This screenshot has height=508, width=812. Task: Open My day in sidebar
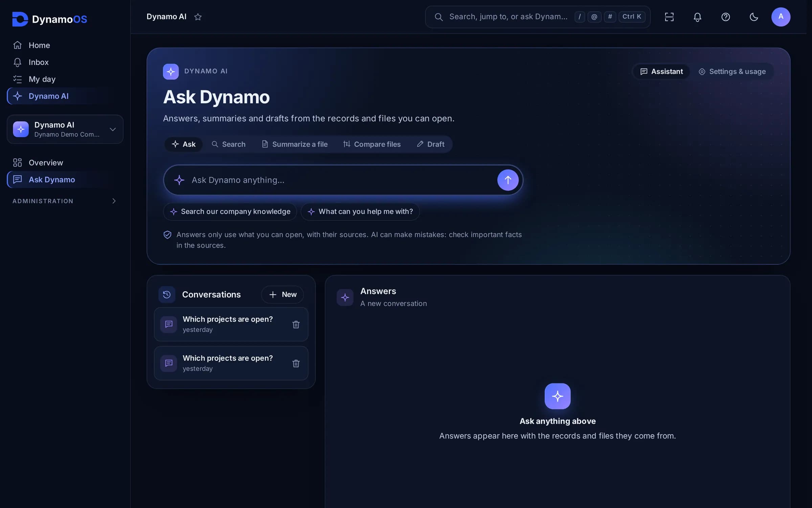click(x=65, y=79)
